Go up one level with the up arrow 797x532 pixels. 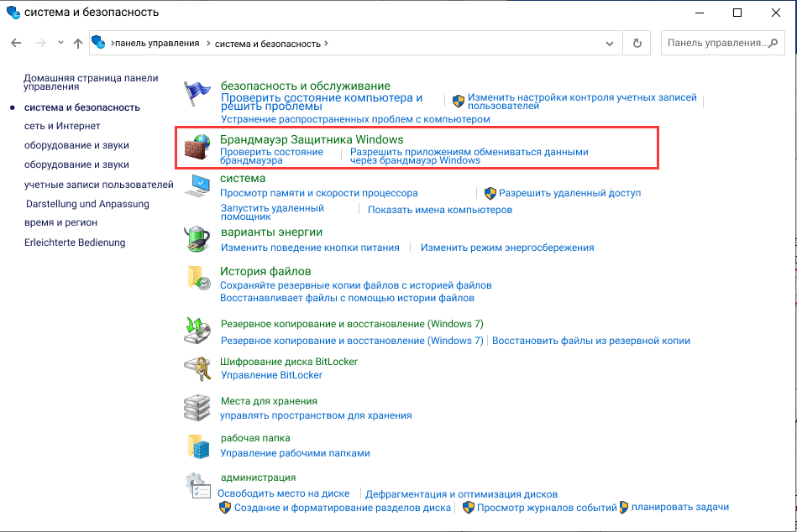point(78,43)
